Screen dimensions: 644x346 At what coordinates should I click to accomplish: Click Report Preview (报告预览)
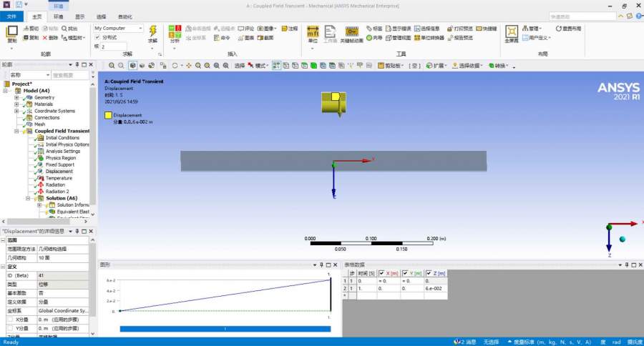(x=460, y=38)
